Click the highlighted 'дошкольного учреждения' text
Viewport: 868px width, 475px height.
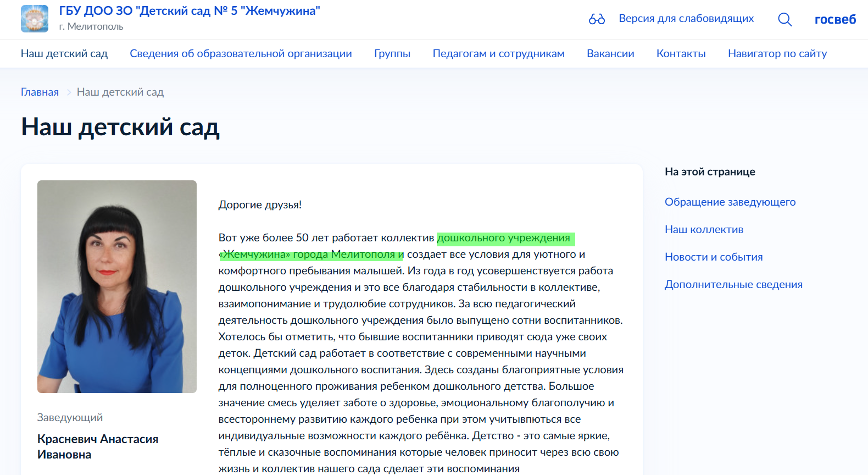(x=504, y=238)
